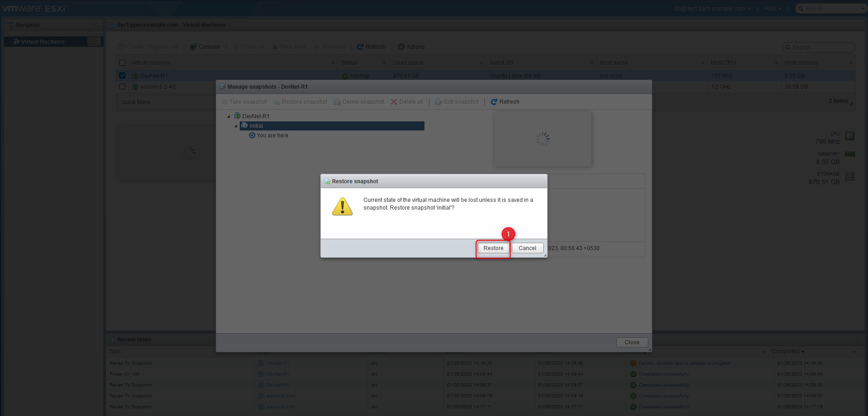Screen dimensions: 868x416
Task: Click the Power on toolbar button
Action: (x=249, y=47)
